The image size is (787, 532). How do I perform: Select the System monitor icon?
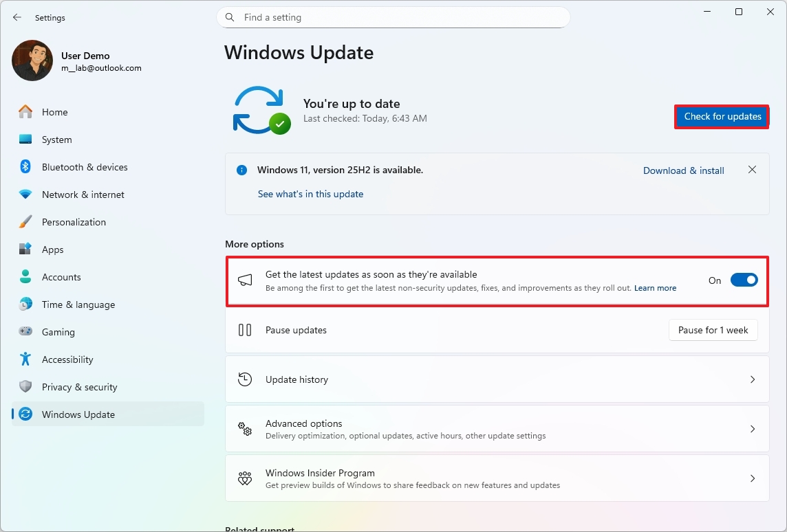click(x=25, y=139)
